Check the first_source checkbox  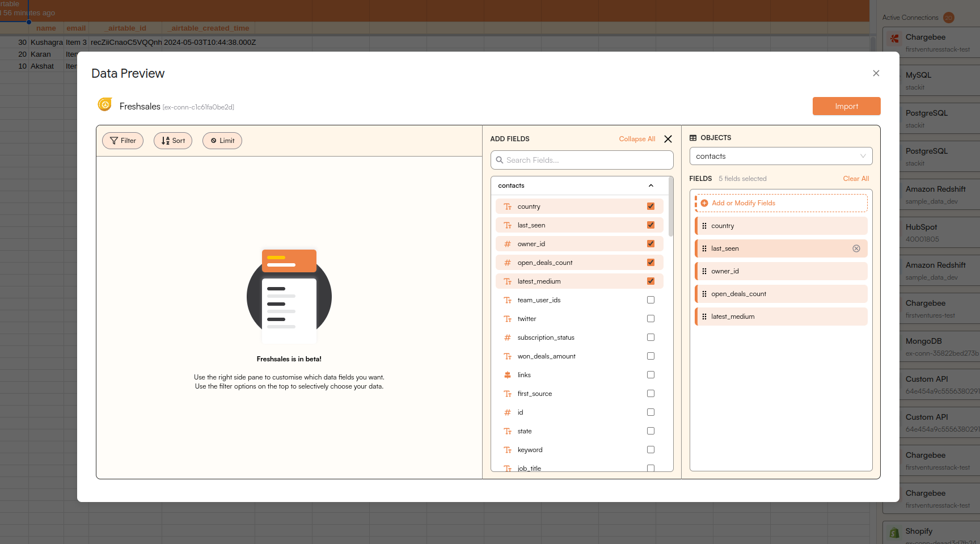coord(650,394)
